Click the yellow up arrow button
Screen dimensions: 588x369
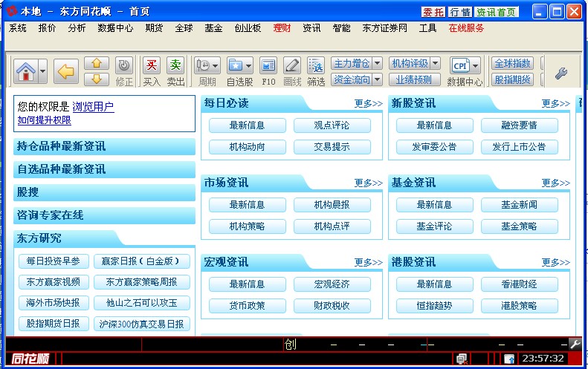[97, 63]
